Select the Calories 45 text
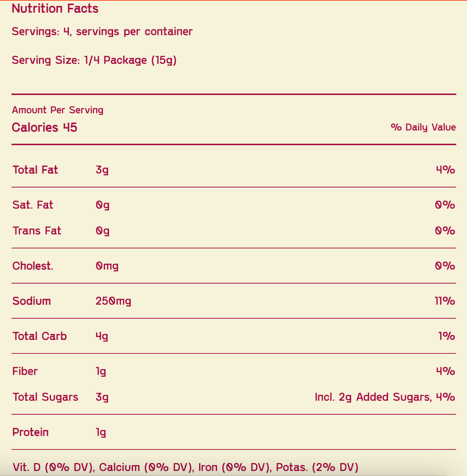 (44, 127)
